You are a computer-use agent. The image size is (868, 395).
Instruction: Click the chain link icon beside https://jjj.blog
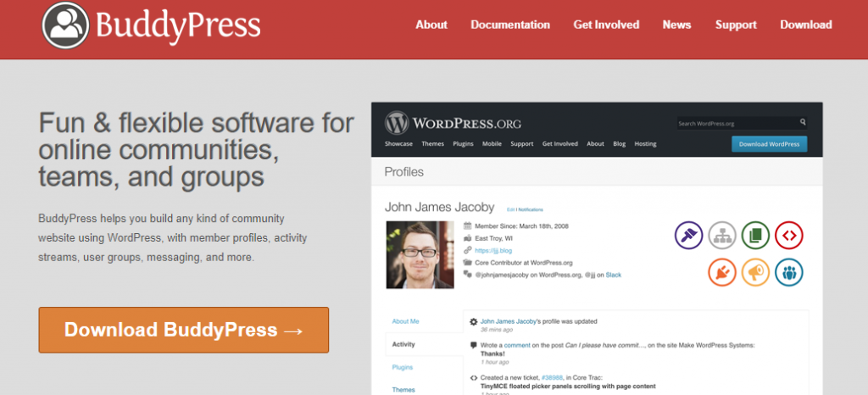pyautogui.click(x=467, y=250)
